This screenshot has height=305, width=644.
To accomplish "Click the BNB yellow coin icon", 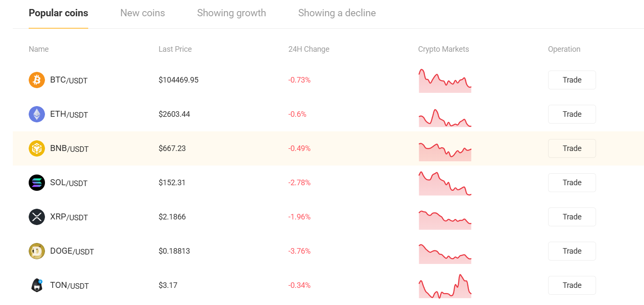I will [x=37, y=148].
